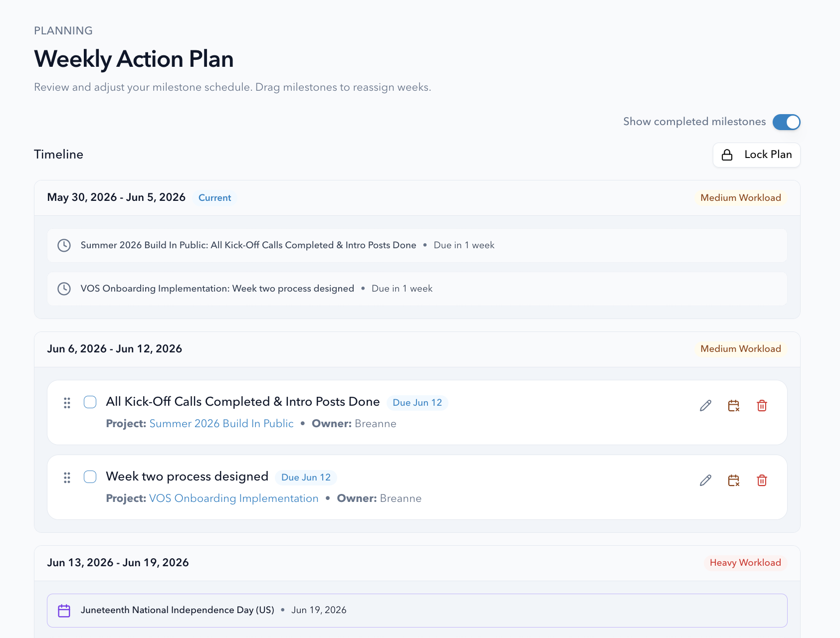Click the Jun 6, 2026 - Jun 12, 2026 heading
This screenshot has width=840, height=638.
click(115, 349)
